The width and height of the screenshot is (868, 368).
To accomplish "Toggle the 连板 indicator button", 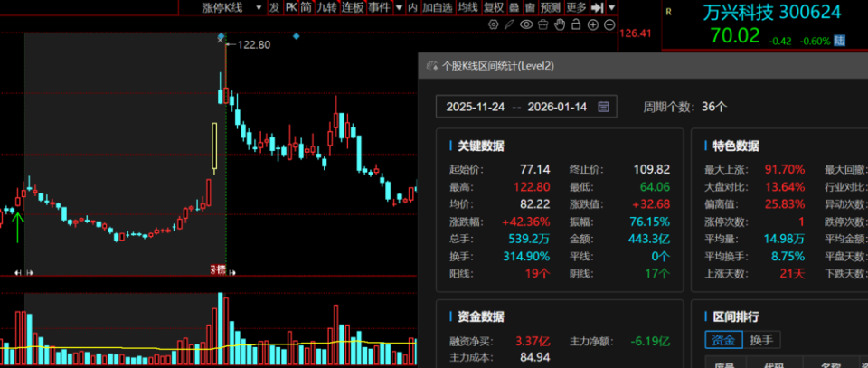I will [353, 7].
